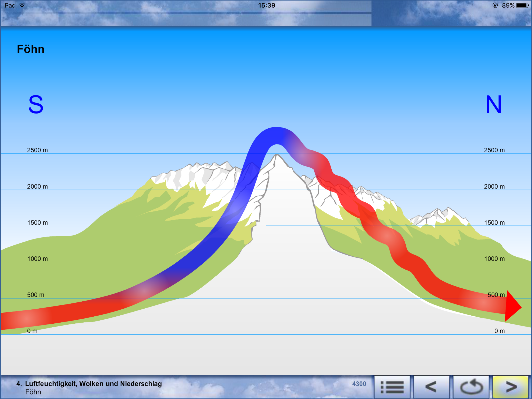Image resolution: width=532 pixels, height=399 pixels.
Task: Tap the Föhn subtitle in bottom bar
Action: pos(33,392)
